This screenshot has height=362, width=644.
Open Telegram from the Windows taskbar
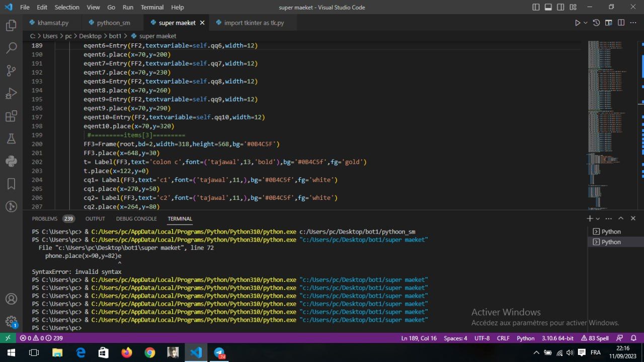point(219,352)
